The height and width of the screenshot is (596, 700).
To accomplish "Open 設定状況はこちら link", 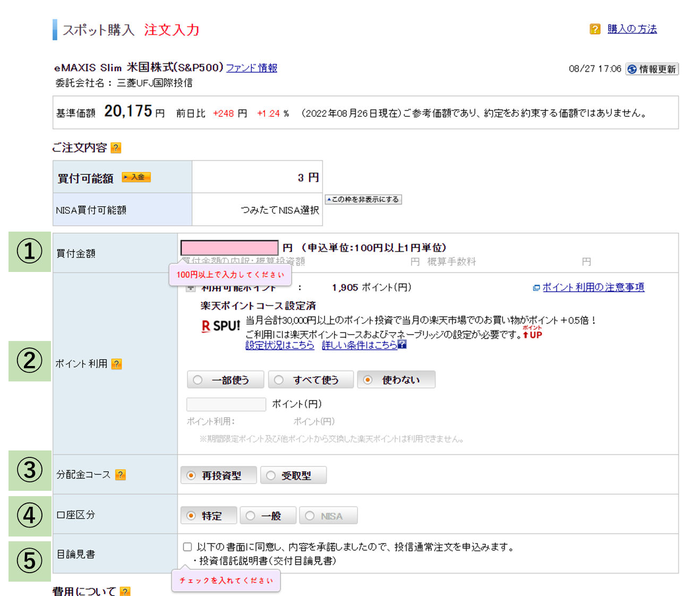I will pos(280,345).
